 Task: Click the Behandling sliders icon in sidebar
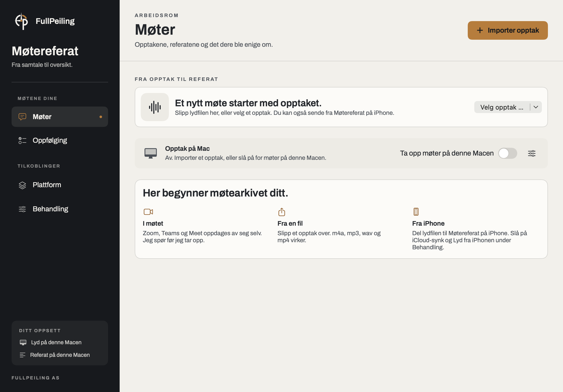click(x=22, y=209)
